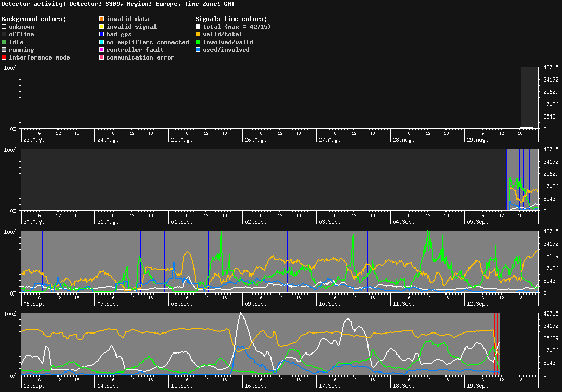
Task: Click the 42715 axis value of top chart
Action: coord(551,67)
